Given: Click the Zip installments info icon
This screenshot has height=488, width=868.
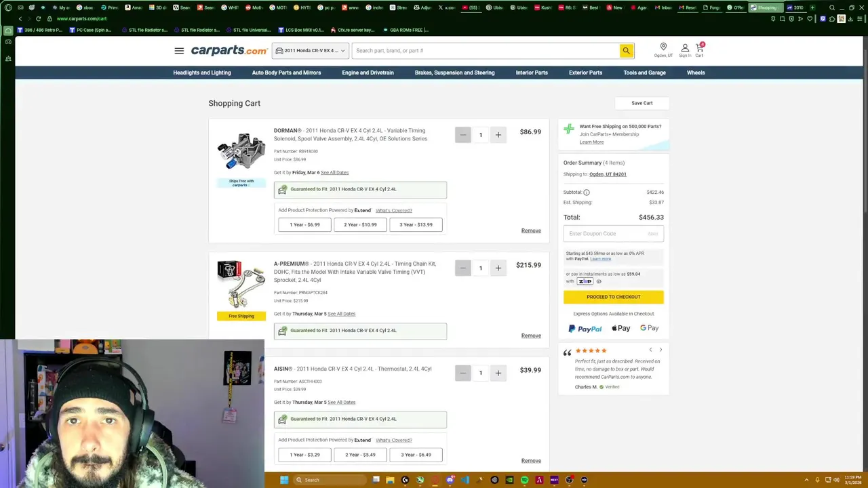Looking at the screenshot, I should pos(599,281).
